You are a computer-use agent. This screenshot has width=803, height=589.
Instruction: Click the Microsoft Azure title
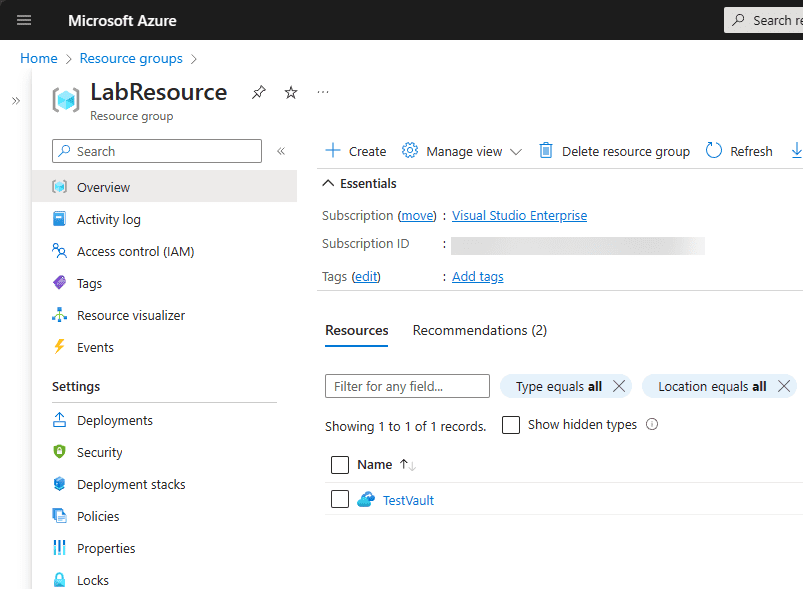point(122,20)
